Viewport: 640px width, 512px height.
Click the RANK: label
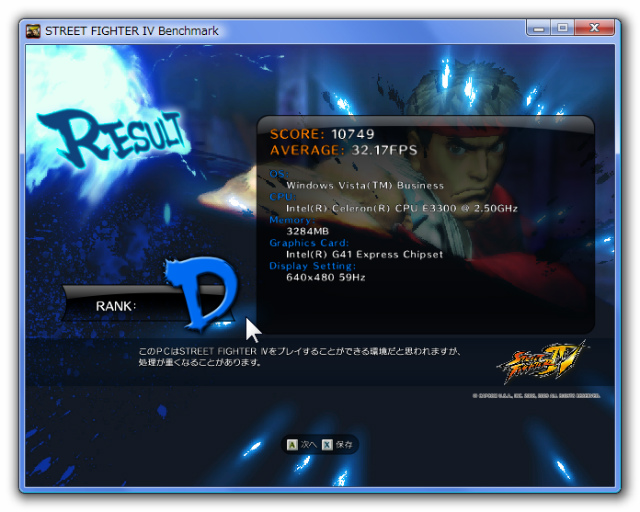pyautogui.click(x=116, y=306)
